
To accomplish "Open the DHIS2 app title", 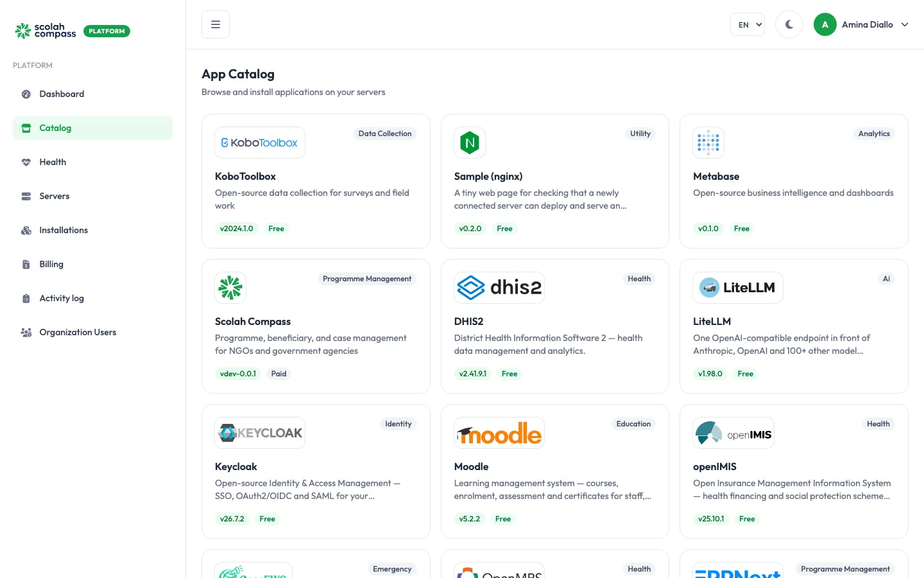I will (468, 321).
